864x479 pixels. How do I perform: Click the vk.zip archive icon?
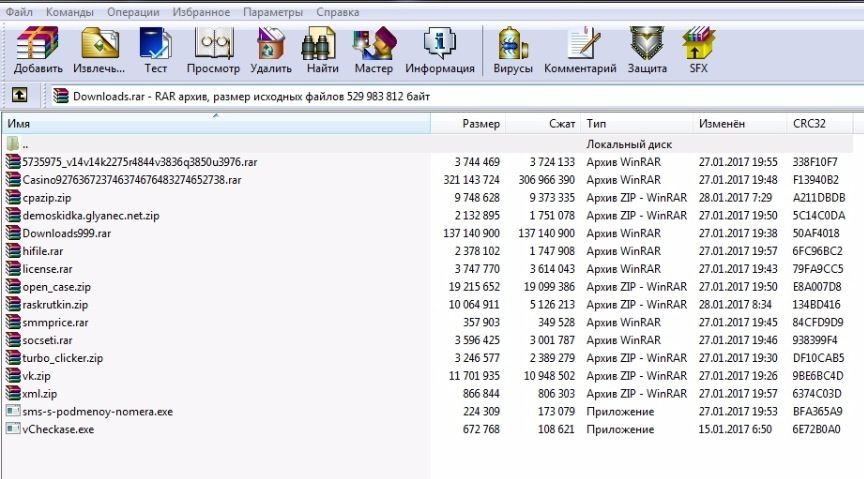click(13, 376)
